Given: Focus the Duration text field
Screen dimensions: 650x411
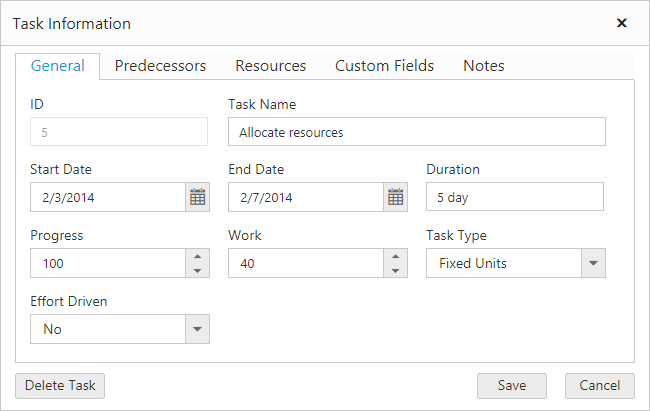Looking at the screenshot, I should point(514,198).
